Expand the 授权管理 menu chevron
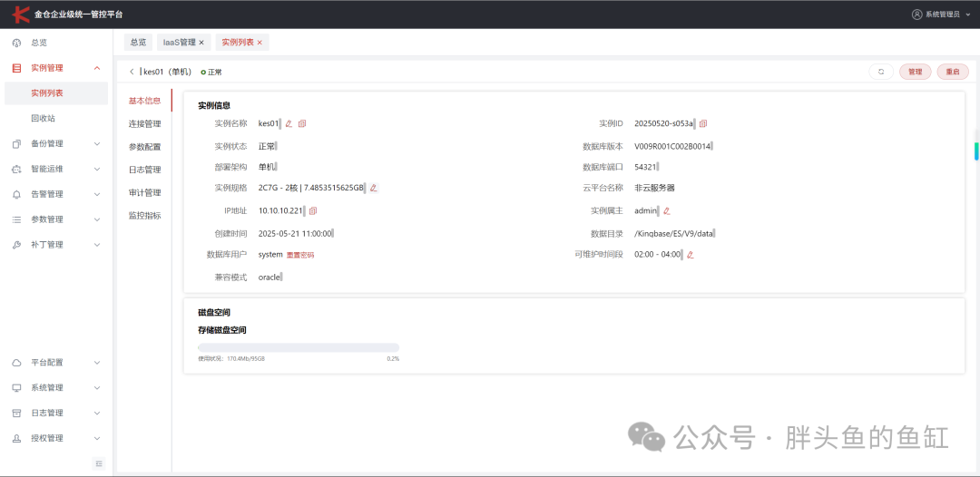 tap(97, 438)
